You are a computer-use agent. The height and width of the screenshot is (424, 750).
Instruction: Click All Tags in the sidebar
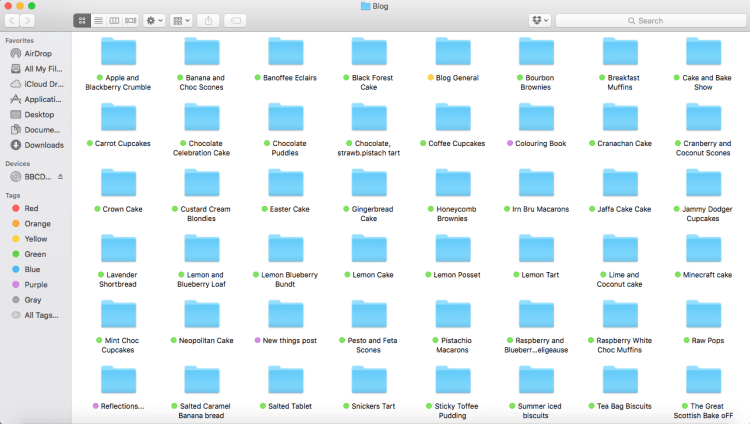pyautogui.click(x=40, y=315)
